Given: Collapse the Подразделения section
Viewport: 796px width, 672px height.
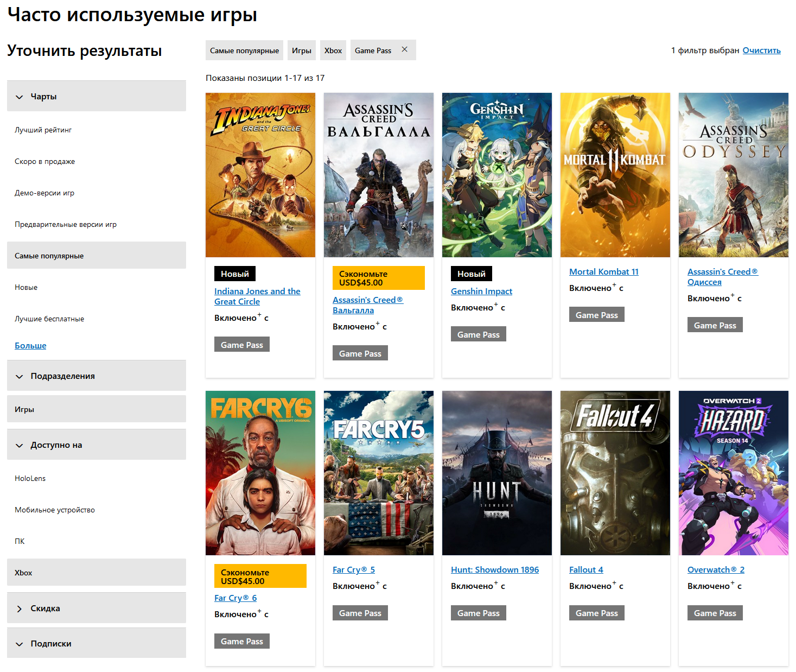Looking at the screenshot, I should coord(97,376).
